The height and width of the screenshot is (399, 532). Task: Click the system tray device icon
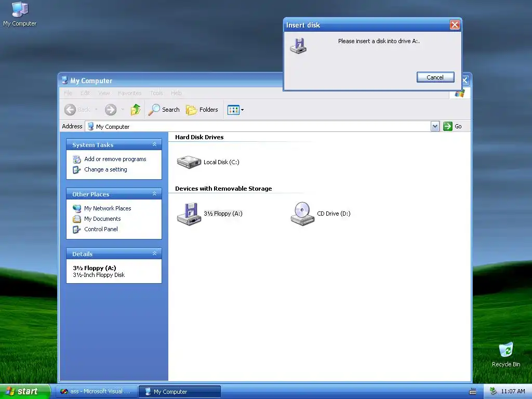pos(493,391)
